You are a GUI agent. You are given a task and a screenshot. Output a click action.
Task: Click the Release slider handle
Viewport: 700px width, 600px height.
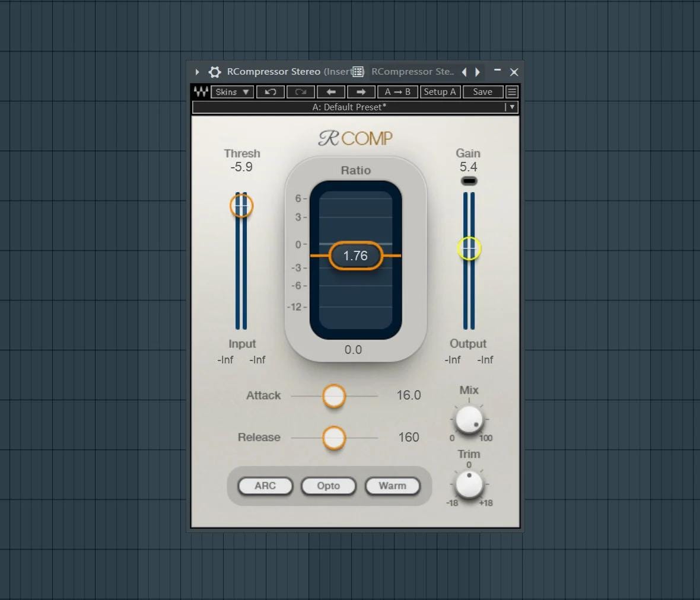tap(334, 438)
